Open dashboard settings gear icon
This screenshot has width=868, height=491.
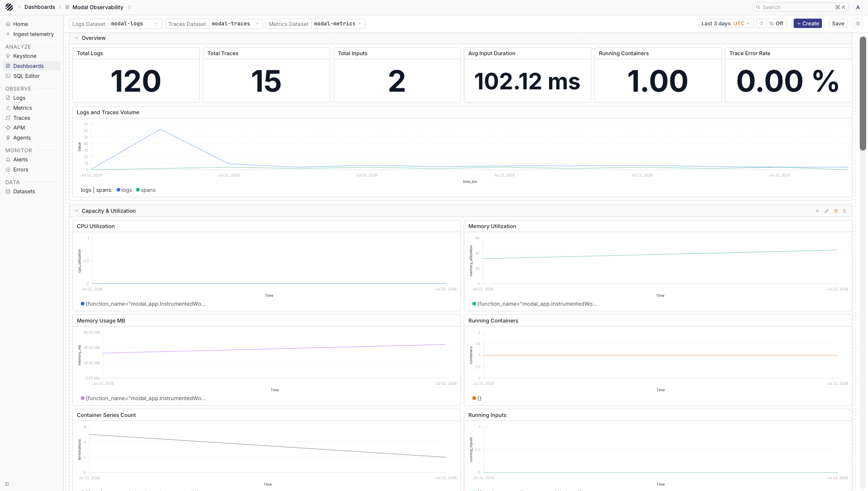(x=858, y=24)
